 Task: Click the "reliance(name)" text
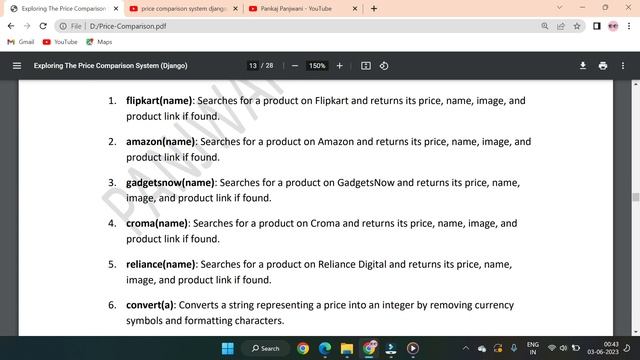click(160, 264)
